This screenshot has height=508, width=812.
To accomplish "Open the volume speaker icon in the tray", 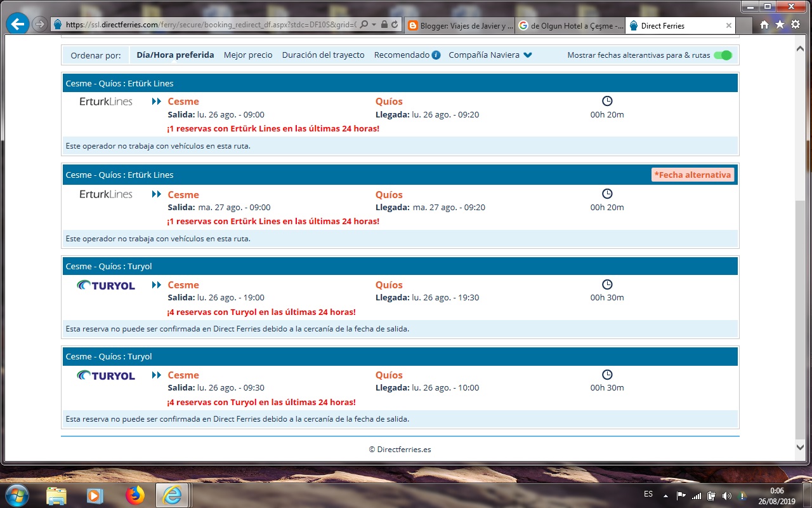I will coord(727,495).
